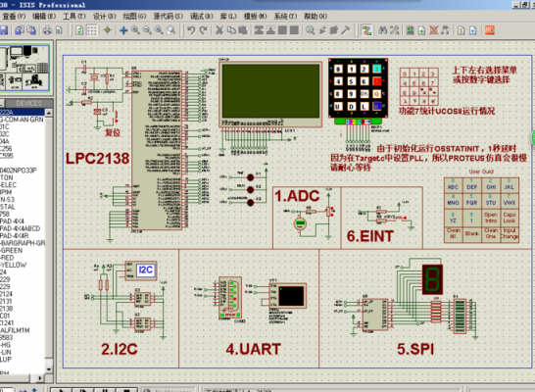Select YELLOW device in the devices list
Screen dimensions: 535x392
14,265
